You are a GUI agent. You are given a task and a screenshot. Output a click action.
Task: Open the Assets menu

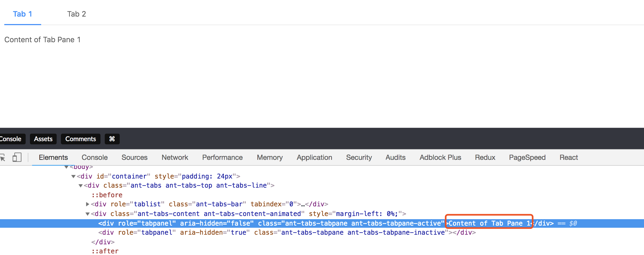click(43, 139)
